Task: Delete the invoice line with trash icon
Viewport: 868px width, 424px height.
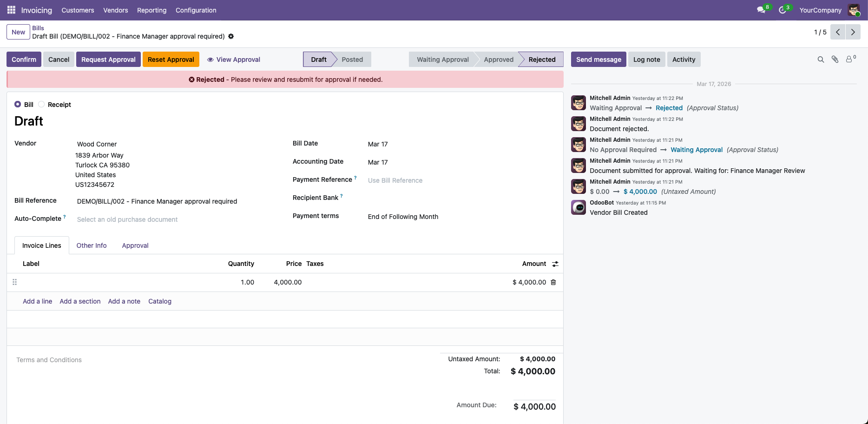Action: [x=553, y=282]
